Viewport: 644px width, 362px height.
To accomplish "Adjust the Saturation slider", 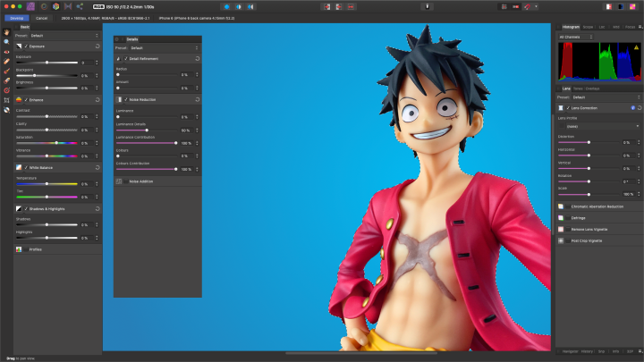I will point(47,143).
